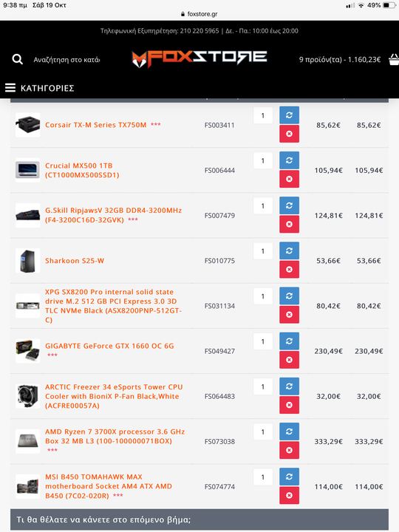The image size is (399, 532).
Task: Open the shopping cart basket icon
Action: point(394,59)
